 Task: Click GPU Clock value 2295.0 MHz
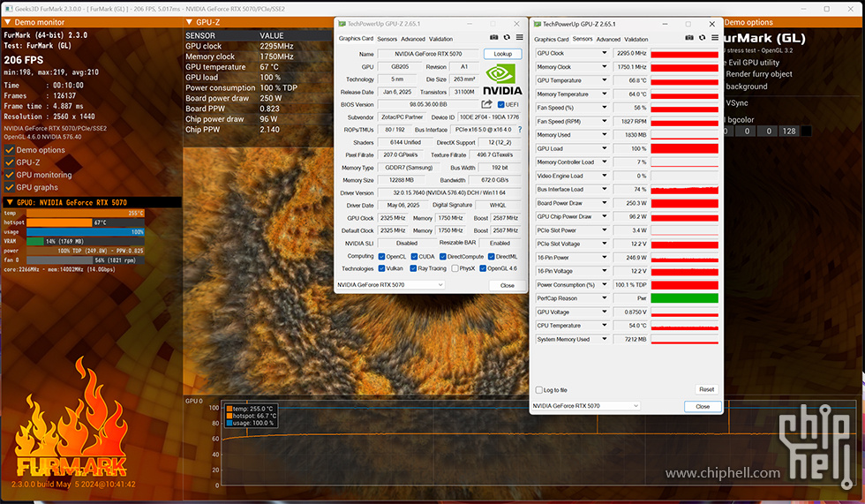(x=630, y=53)
